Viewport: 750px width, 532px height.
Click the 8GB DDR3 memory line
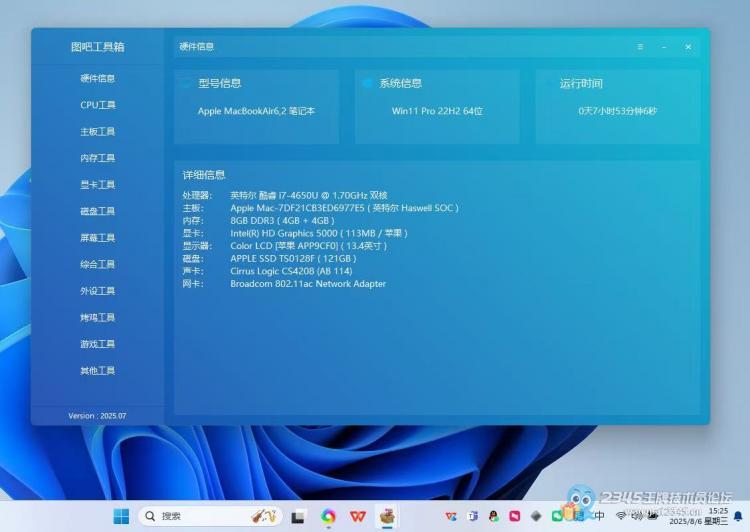[282, 221]
